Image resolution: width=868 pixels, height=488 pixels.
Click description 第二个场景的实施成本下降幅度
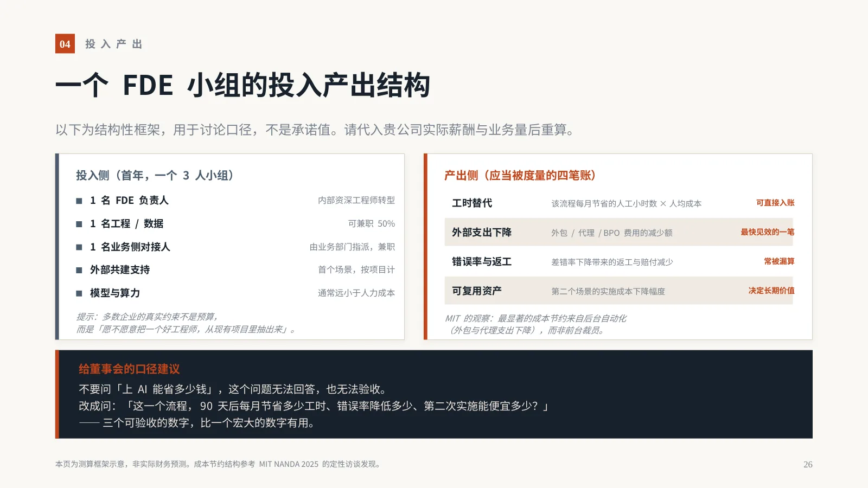coord(608,292)
